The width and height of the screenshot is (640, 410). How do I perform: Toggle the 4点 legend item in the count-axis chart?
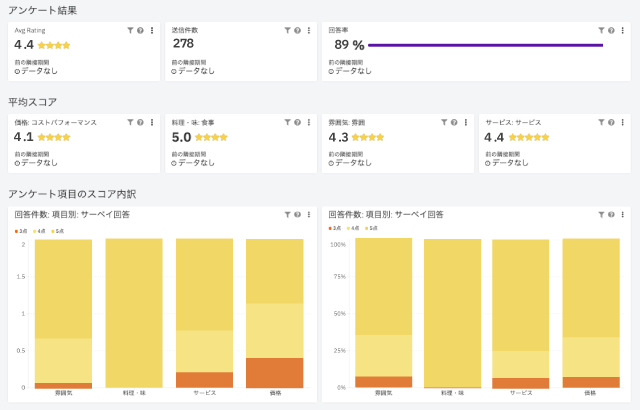tap(40, 228)
